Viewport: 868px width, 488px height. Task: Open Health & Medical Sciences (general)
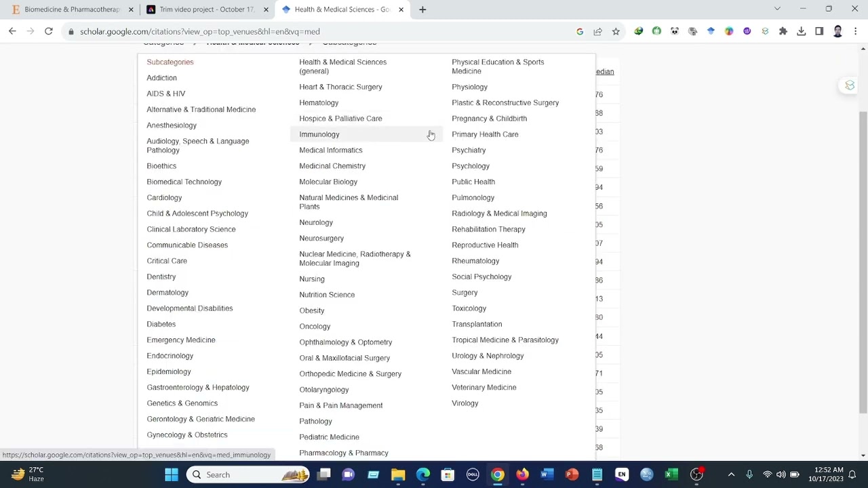point(342,66)
